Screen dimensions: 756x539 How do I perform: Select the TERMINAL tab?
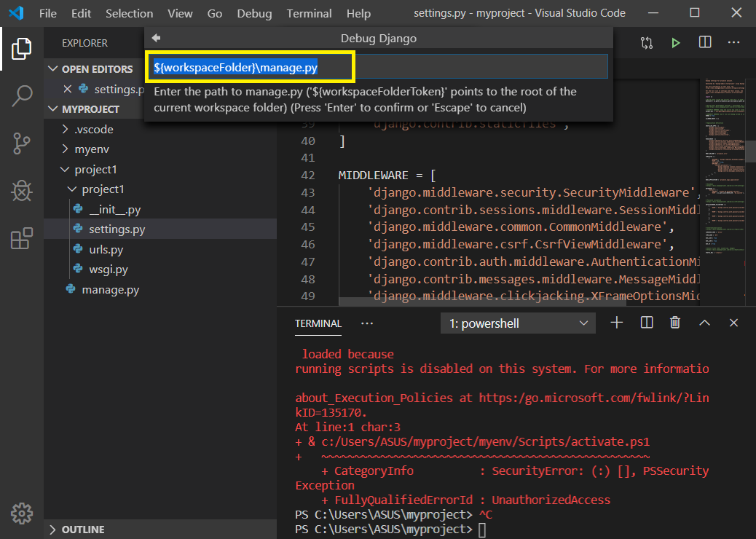pyautogui.click(x=318, y=323)
